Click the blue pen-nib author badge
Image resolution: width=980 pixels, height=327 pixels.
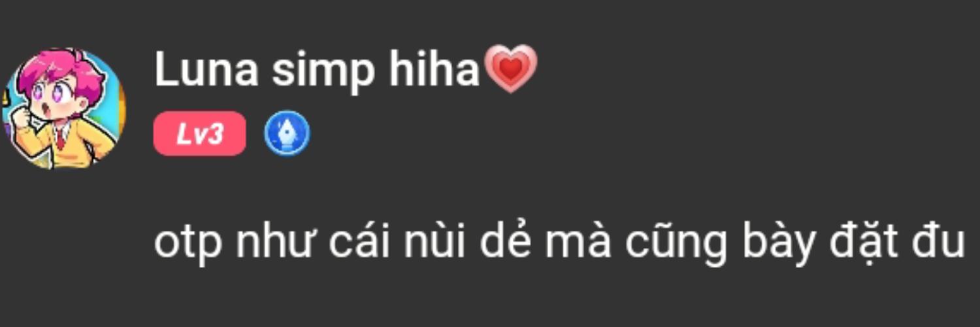tap(287, 133)
